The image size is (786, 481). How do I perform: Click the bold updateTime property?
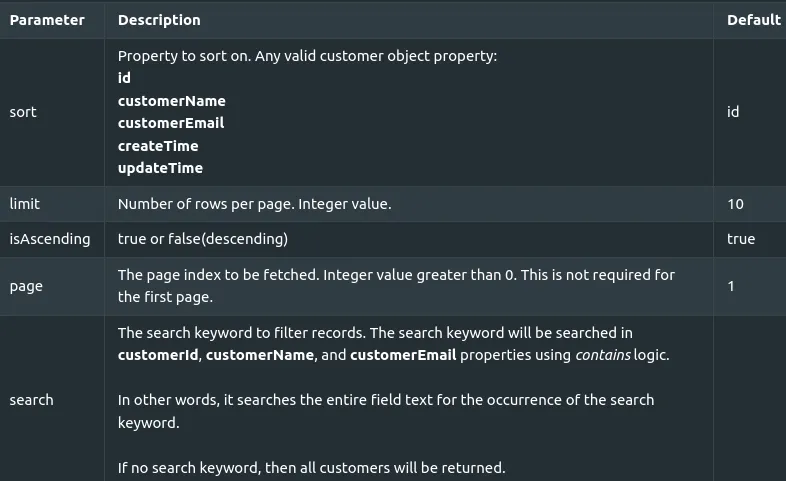coord(160,168)
